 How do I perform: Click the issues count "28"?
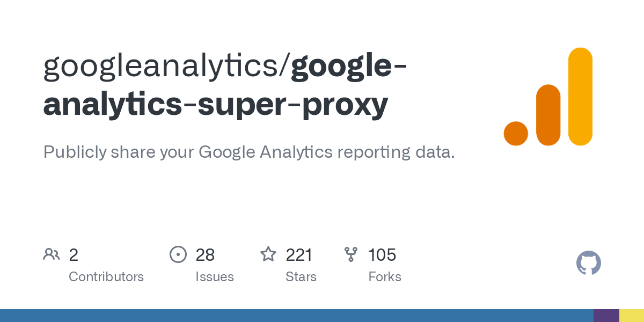(x=206, y=255)
